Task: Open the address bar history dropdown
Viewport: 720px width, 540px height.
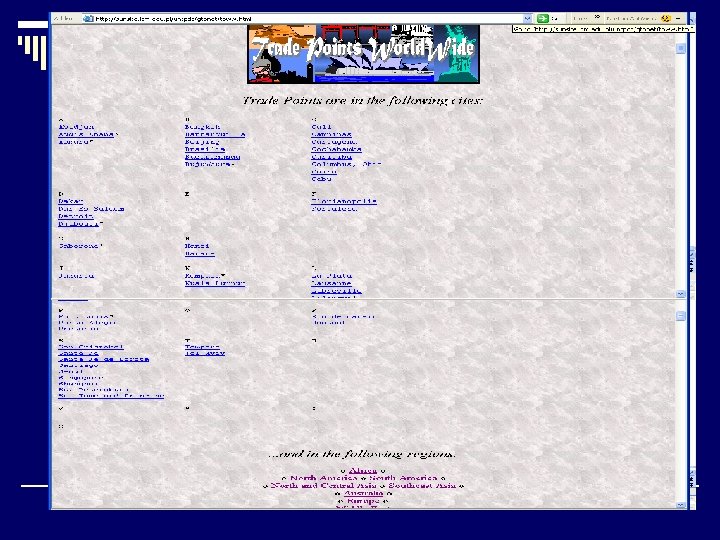Action: (x=527, y=18)
